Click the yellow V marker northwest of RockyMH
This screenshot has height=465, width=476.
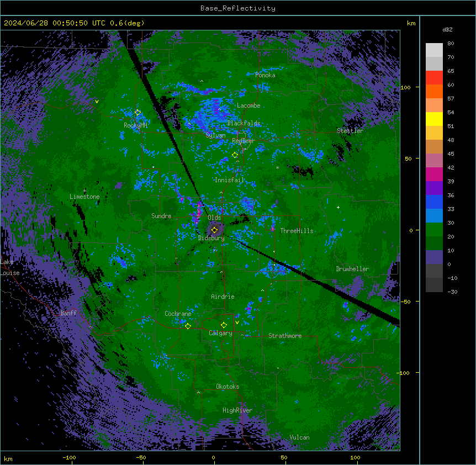[x=97, y=102]
